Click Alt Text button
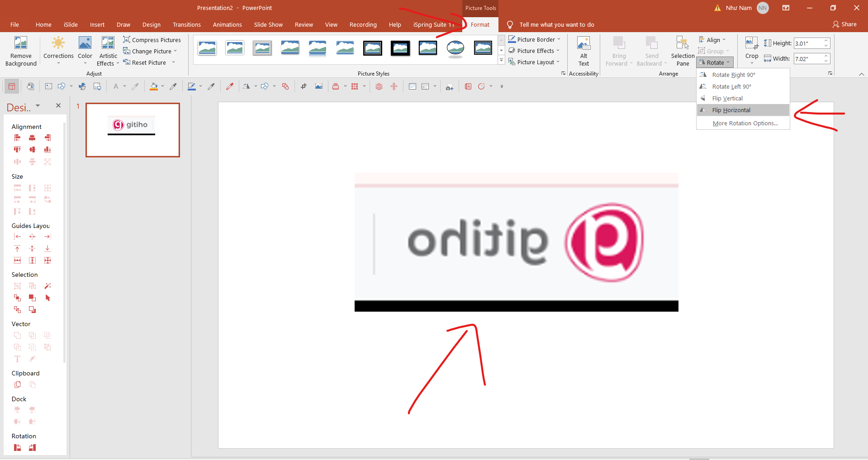Image resolution: width=868 pixels, height=460 pixels. pyautogui.click(x=584, y=51)
